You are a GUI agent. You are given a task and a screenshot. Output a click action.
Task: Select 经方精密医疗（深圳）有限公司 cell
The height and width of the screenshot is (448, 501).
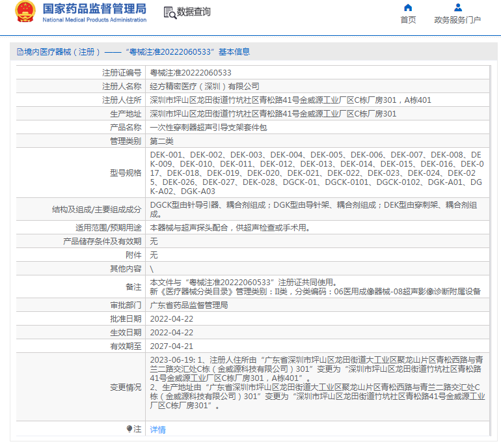pos(204,87)
